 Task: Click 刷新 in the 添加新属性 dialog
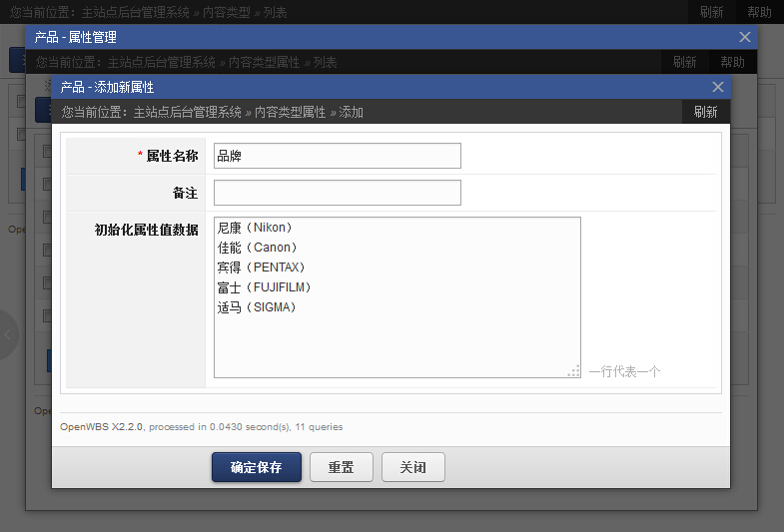(705, 112)
